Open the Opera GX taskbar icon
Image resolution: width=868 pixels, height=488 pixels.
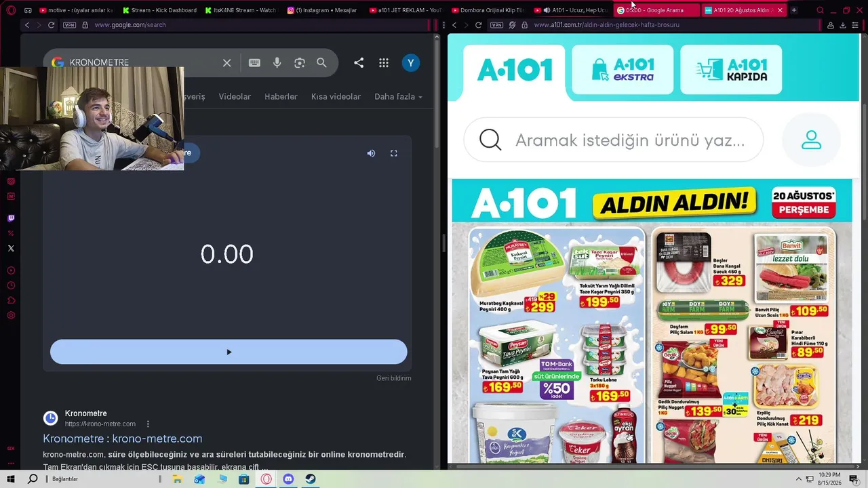point(266,479)
